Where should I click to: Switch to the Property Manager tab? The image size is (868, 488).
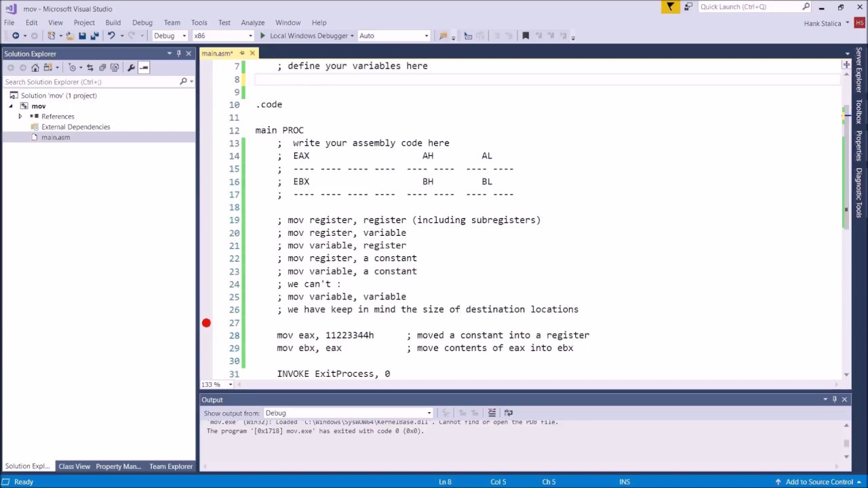(118, 466)
